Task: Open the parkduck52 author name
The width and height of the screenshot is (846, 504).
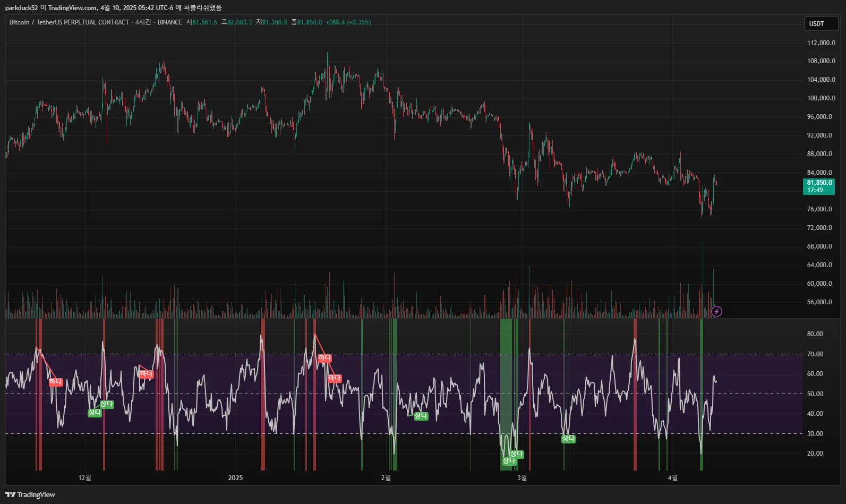Action: 21,7
